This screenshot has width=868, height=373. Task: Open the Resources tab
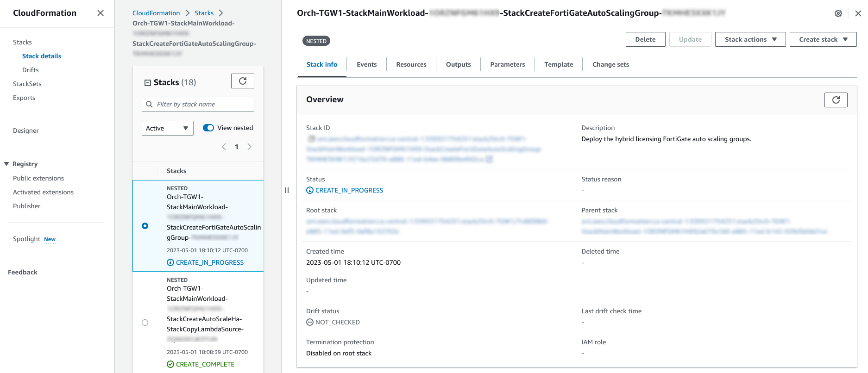(411, 64)
